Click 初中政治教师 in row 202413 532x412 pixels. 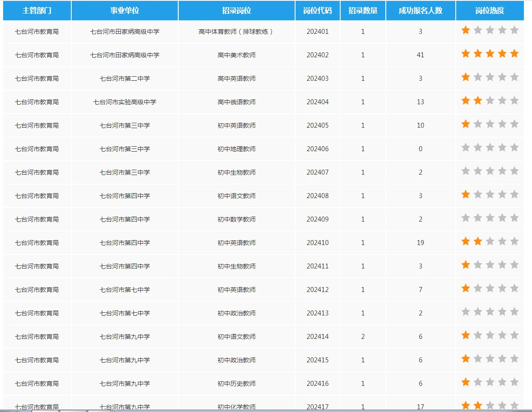236,313
